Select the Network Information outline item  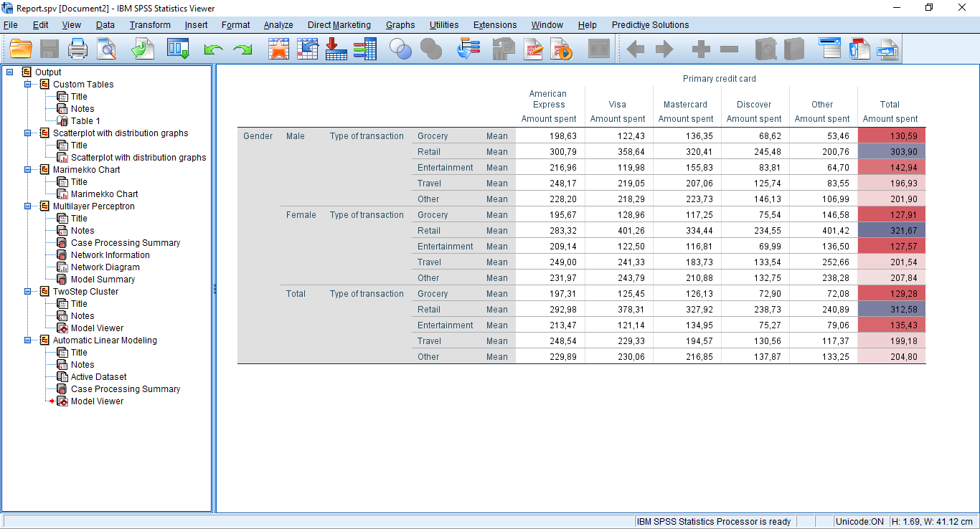coord(110,254)
